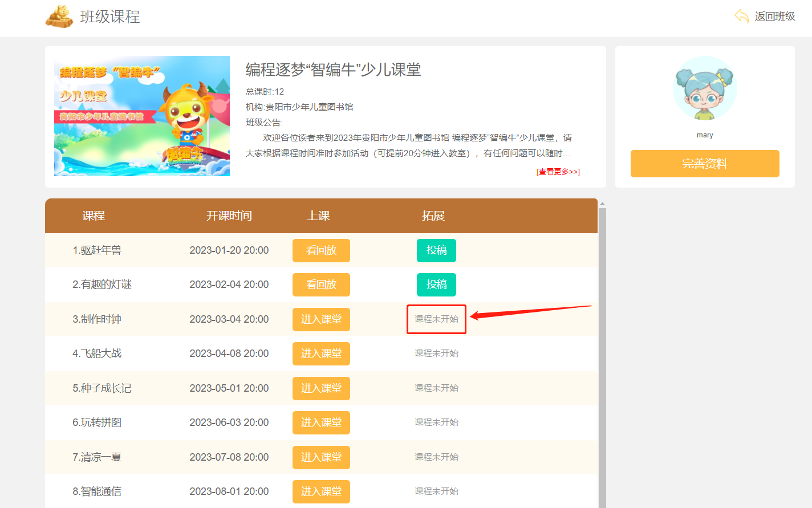Enter classroom for 玩转拼图 lesson

(x=321, y=422)
